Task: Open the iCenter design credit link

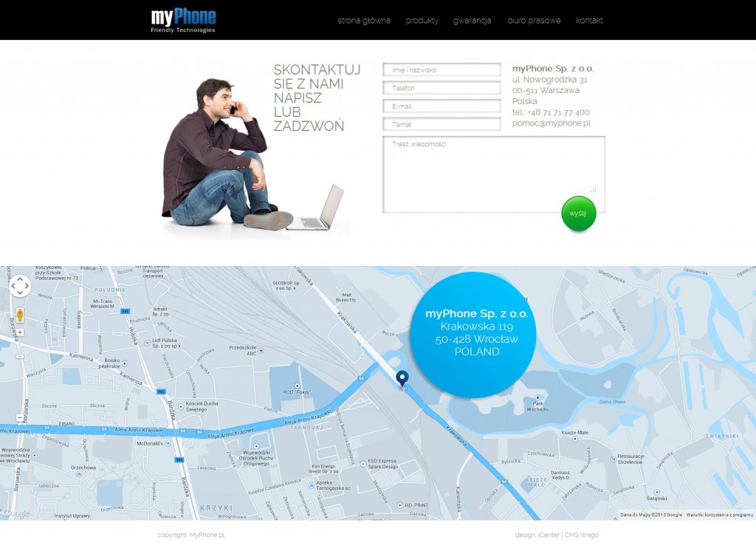Action: point(549,534)
